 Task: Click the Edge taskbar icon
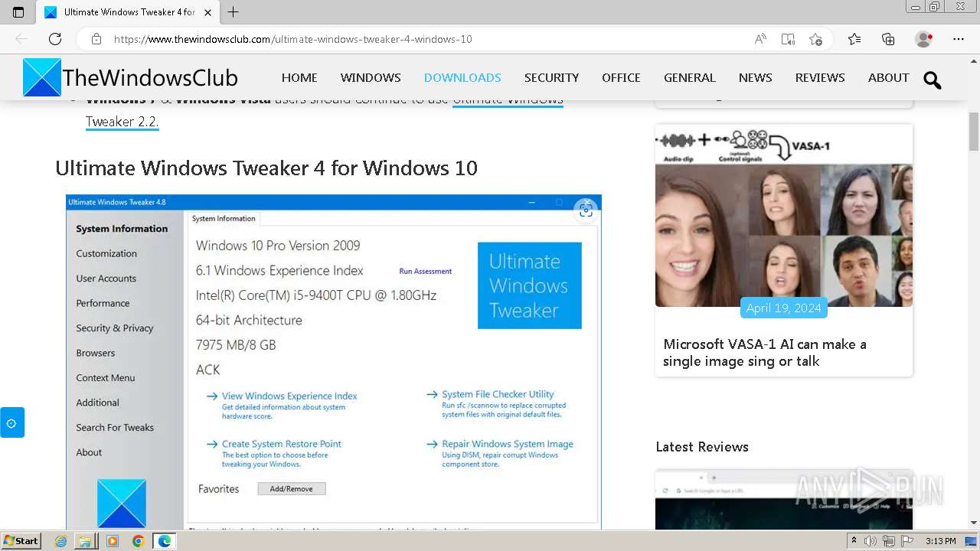tap(165, 541)
